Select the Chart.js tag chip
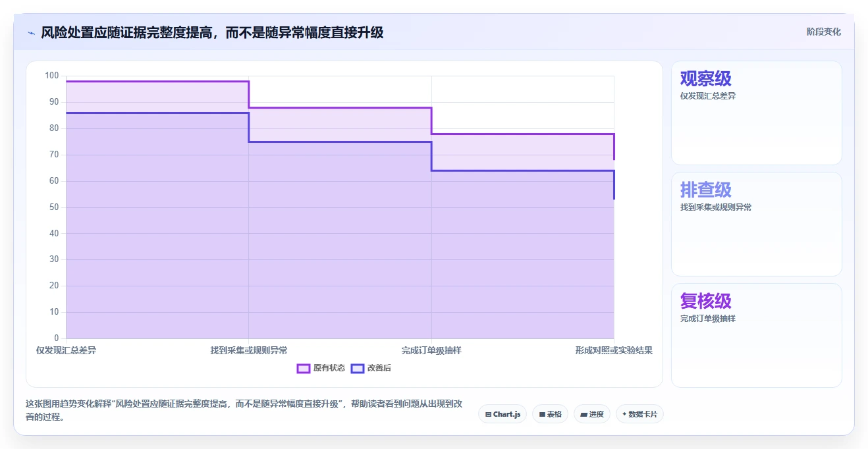Screen dimensions: 868x449 coord(502,414)
